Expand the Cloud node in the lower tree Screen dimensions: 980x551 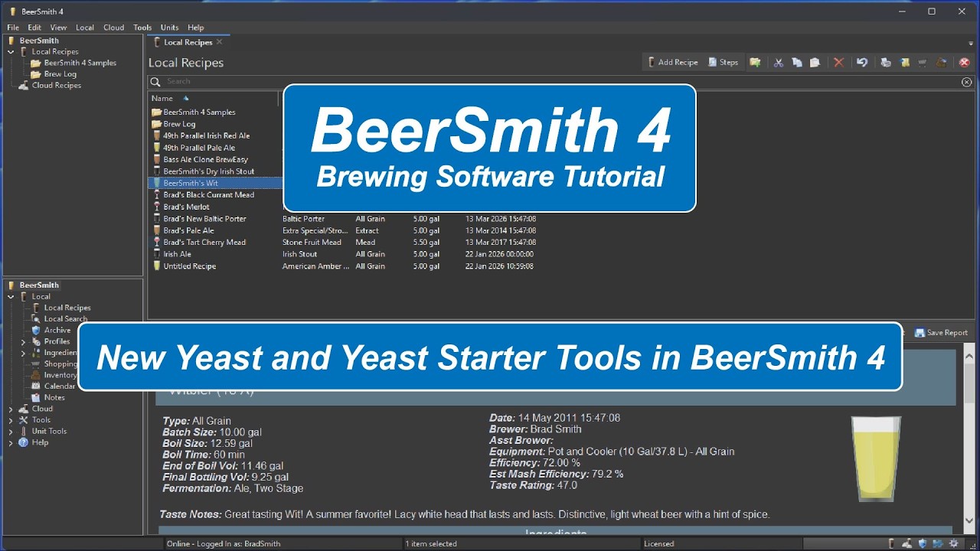11,409
